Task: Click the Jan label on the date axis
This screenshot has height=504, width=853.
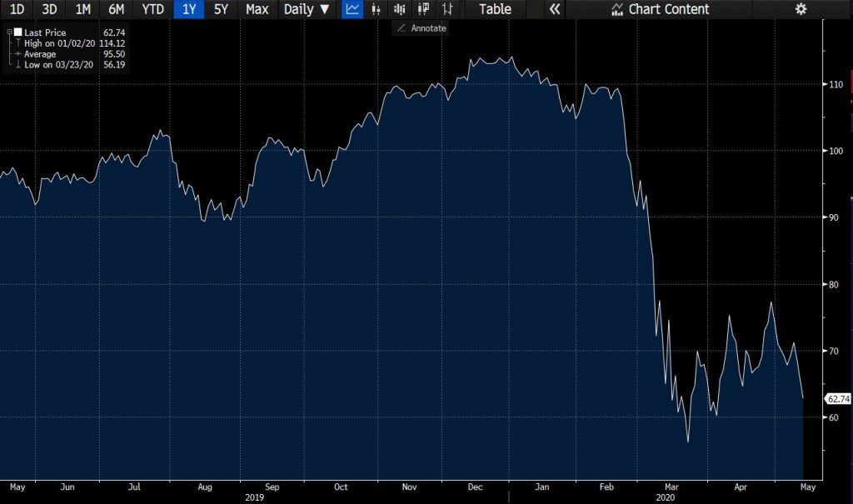Action: point(541,487)
